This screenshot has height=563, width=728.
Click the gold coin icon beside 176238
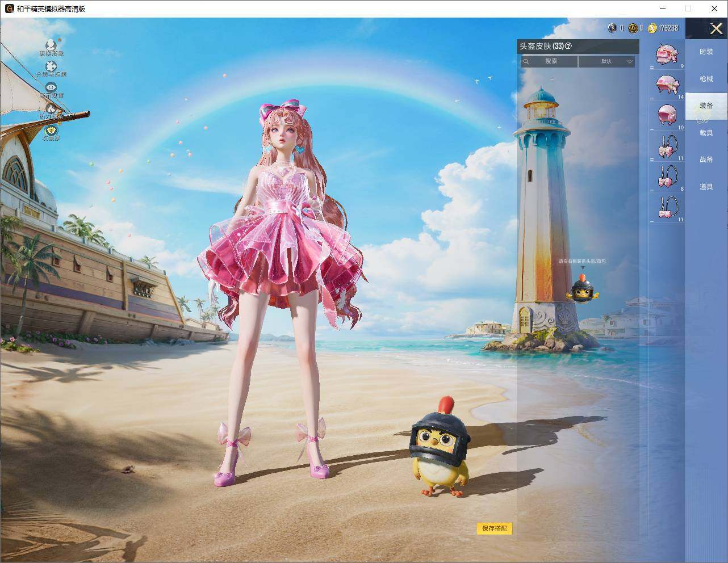tap(652, 28)
